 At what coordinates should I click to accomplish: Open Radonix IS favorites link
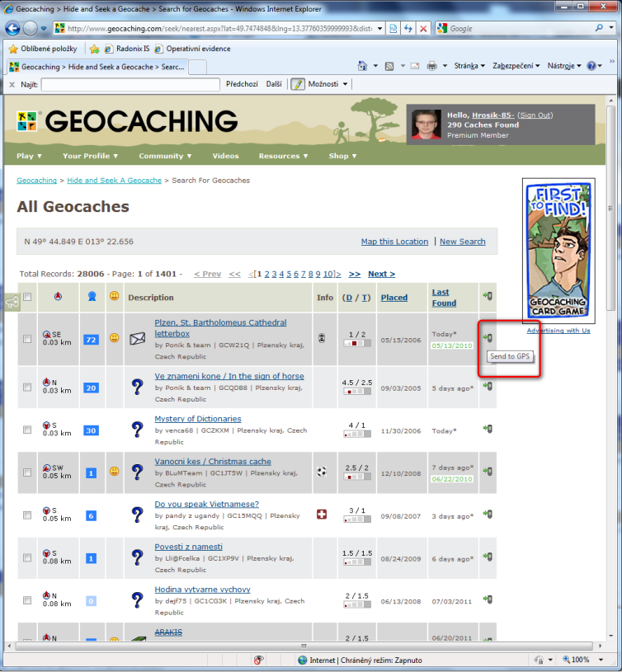[x=127, y=49]
